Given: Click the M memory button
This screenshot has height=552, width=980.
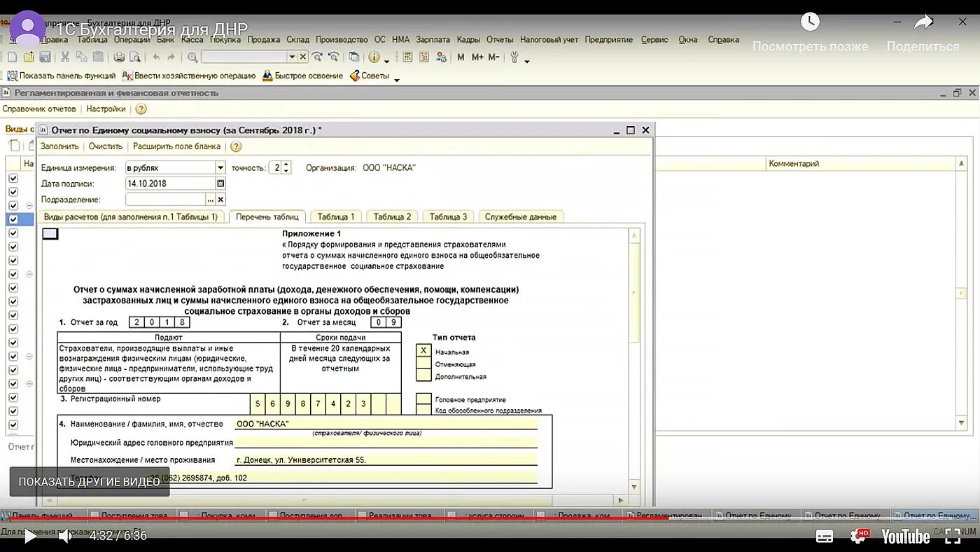Looking at the screenshot, I should click(x=461, y=57).
